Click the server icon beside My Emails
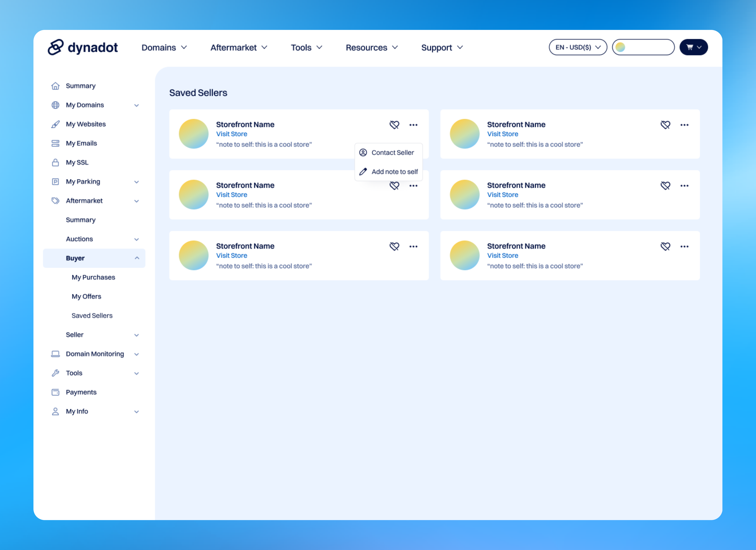This screenshot has width=756, height=550. [x=55, y=143]
